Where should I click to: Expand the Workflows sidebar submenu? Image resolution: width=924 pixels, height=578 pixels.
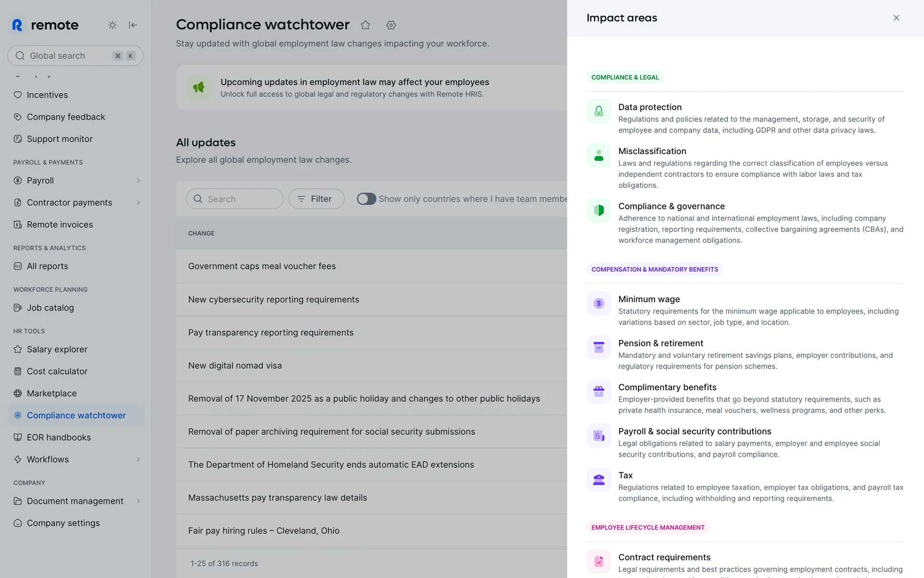(x=138, y=460)
